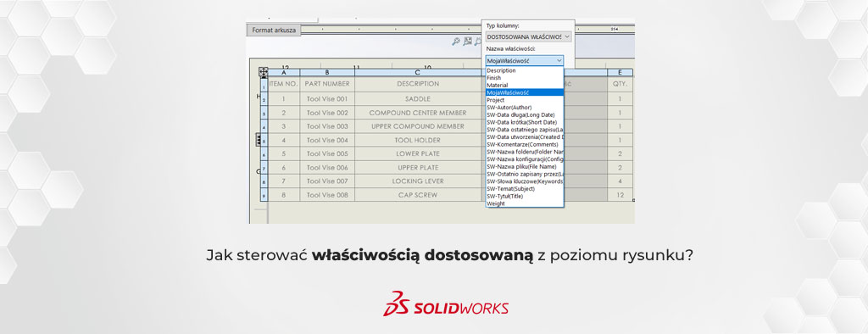The height and width of the screenshot is (334, 868).
Task: Click the Tool Vise 007 cell
Action: (x=327, y=181)
